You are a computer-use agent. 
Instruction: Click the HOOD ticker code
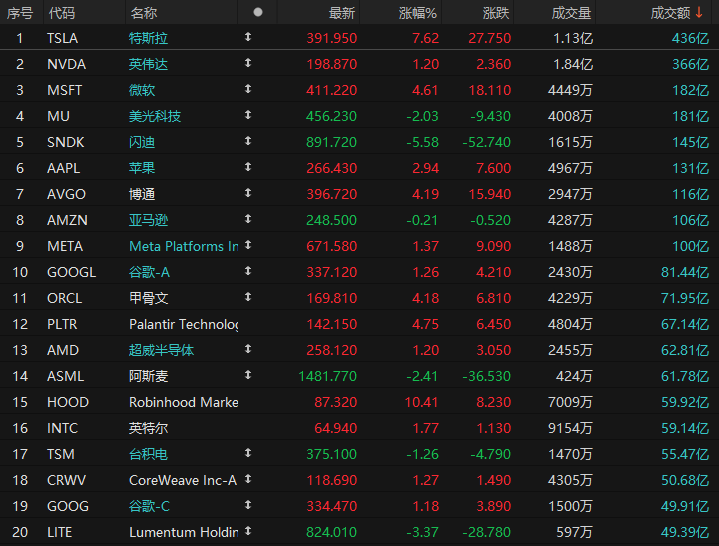click(68, 402)
